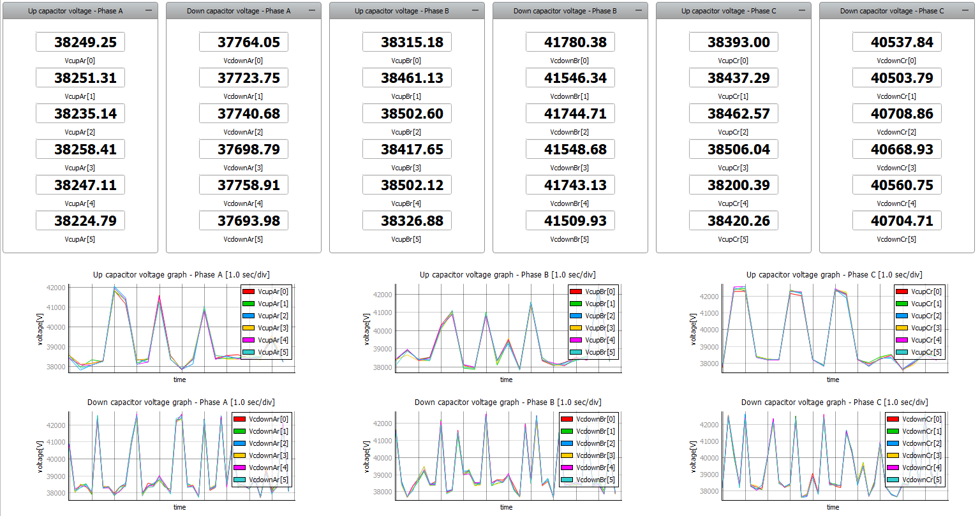The height and width of the screenshot is (516, 980).
Task: Click green VcupBr[1] legend color swatch
Action: tap(575, 304)
